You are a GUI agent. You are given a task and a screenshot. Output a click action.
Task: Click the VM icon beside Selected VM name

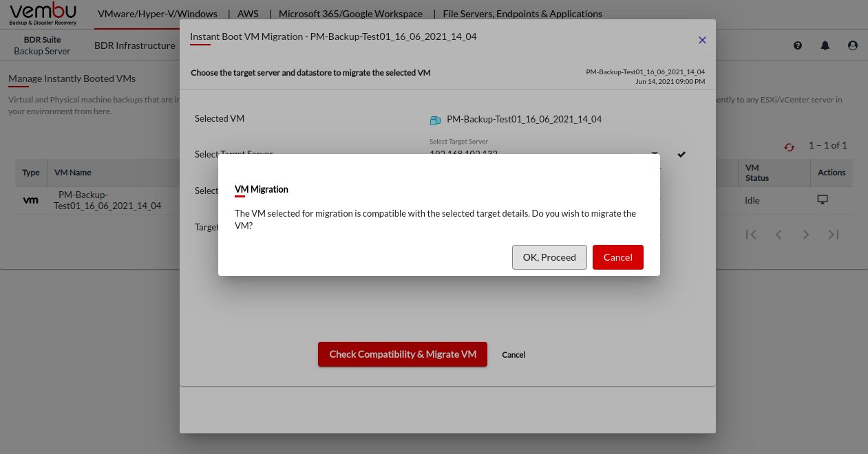click(x=435, y=120)
